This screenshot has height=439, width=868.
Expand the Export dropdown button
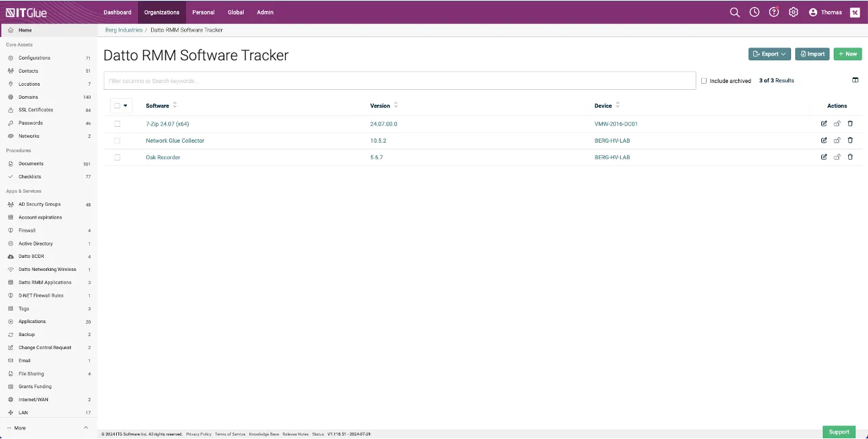769,54
